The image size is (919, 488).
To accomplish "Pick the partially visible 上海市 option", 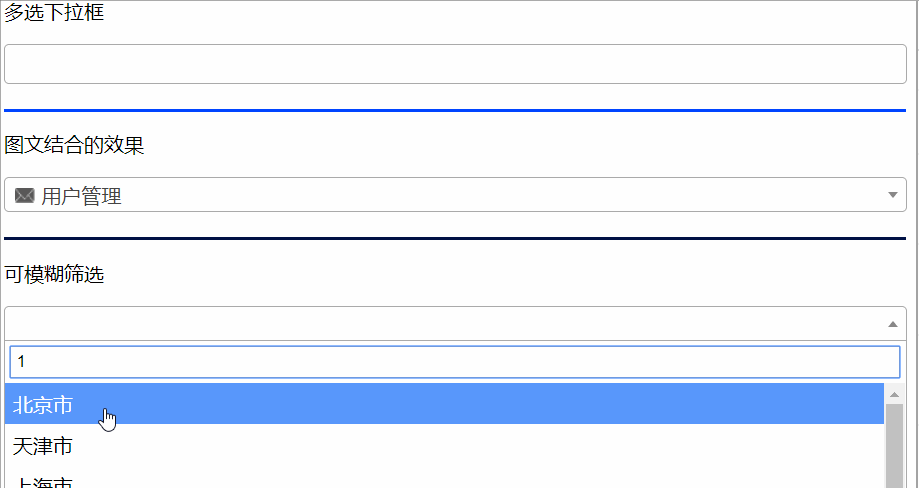I will pyautogui.click(x=43, y=482).
